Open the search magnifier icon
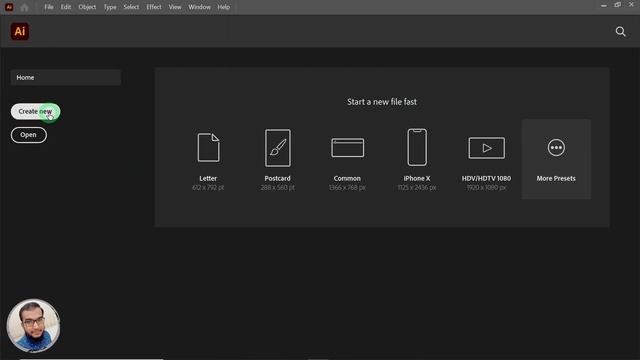640x360 pixels. click(620, 31)
